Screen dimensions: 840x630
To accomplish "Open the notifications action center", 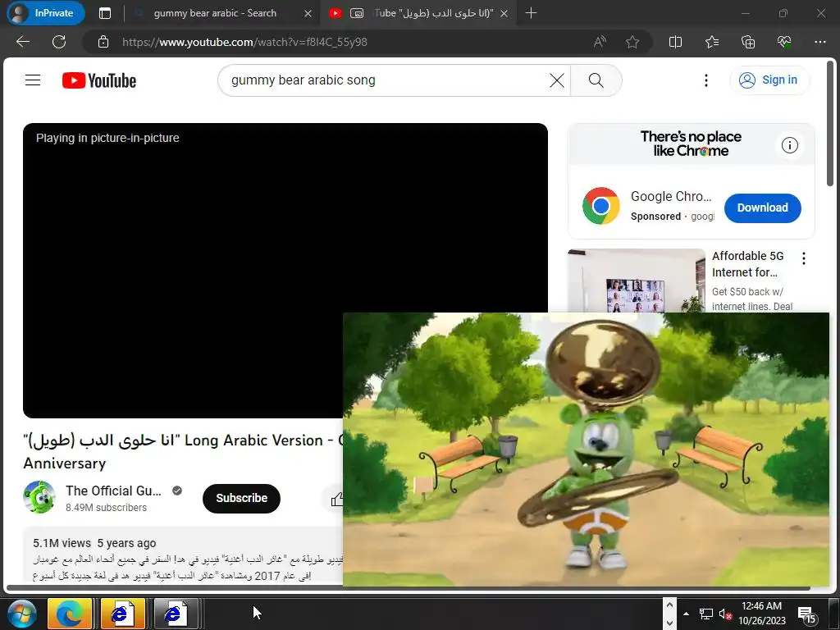I will (807, 615).
